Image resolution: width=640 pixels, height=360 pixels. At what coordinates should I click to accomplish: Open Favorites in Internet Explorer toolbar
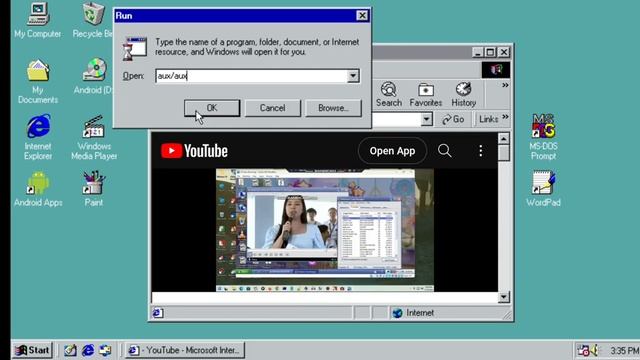[426, 94]
